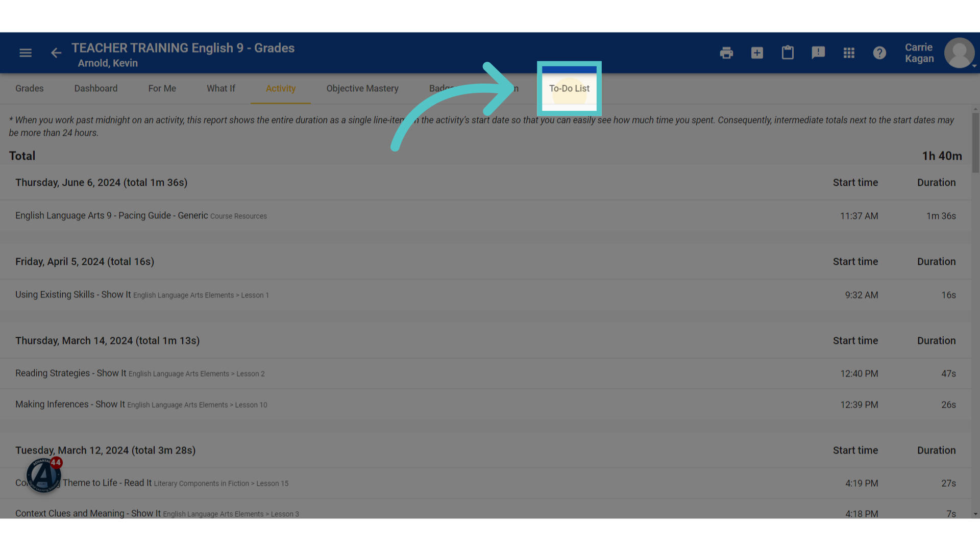Screen dimensions: 980x551
Task: Click the Tuesday, March 12, 2024 date header
Action: click(106, 450)
